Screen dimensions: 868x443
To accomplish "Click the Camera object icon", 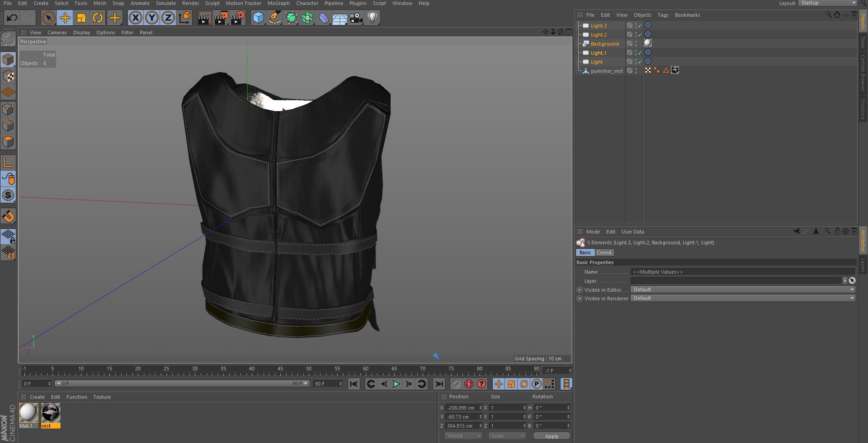I will 356,18.
